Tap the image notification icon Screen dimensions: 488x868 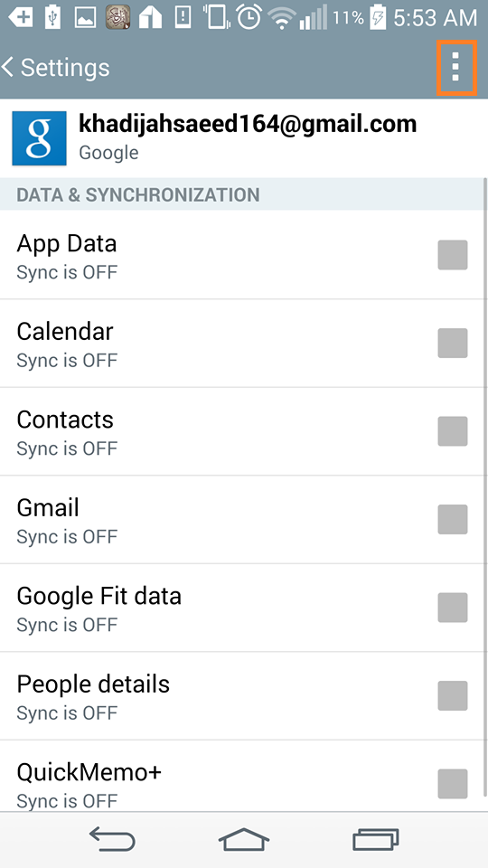click(85, 18)
